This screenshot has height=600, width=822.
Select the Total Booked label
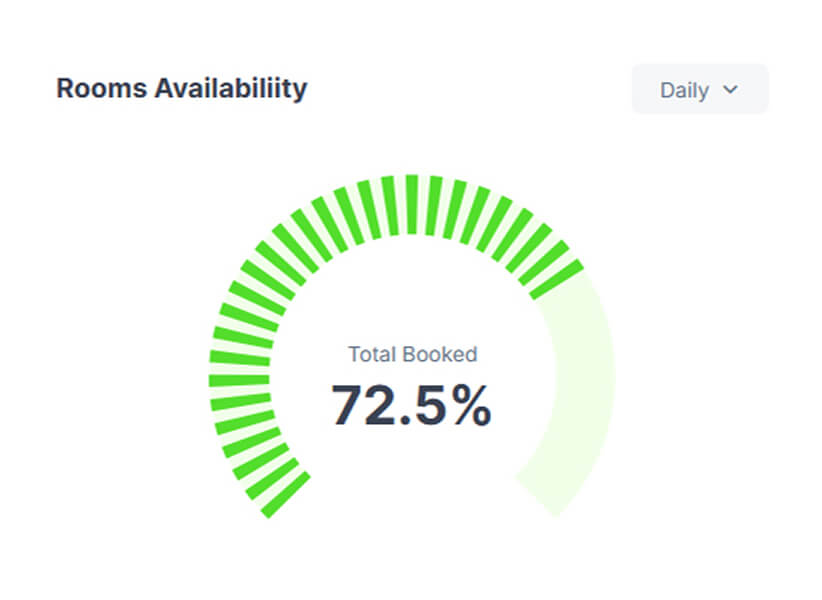tap(411, 353)
